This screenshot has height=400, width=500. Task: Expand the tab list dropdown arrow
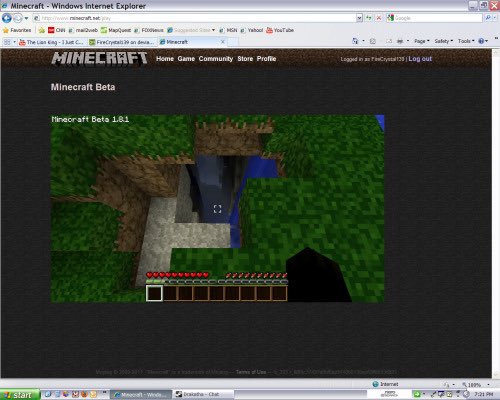click(x=15, y=42)
